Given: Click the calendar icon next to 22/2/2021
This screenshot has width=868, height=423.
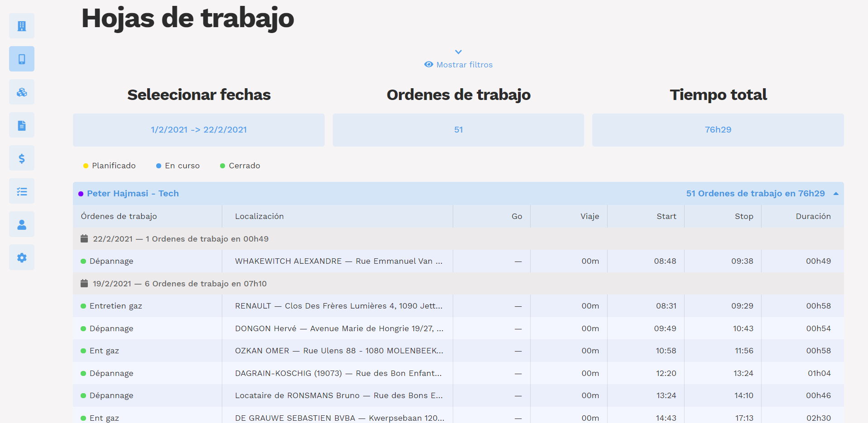Looking at the screenshot, I should [x=84, y=238].
